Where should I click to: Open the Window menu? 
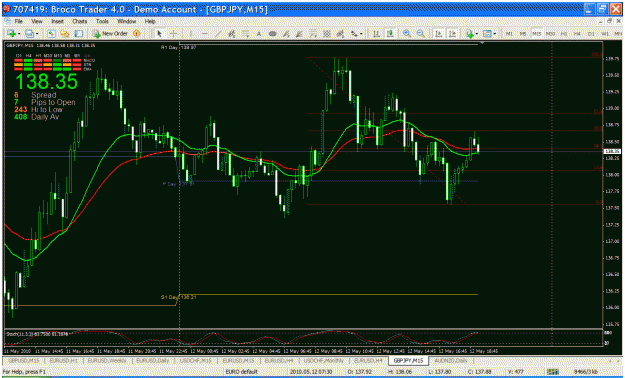click(x=126, y=21)
